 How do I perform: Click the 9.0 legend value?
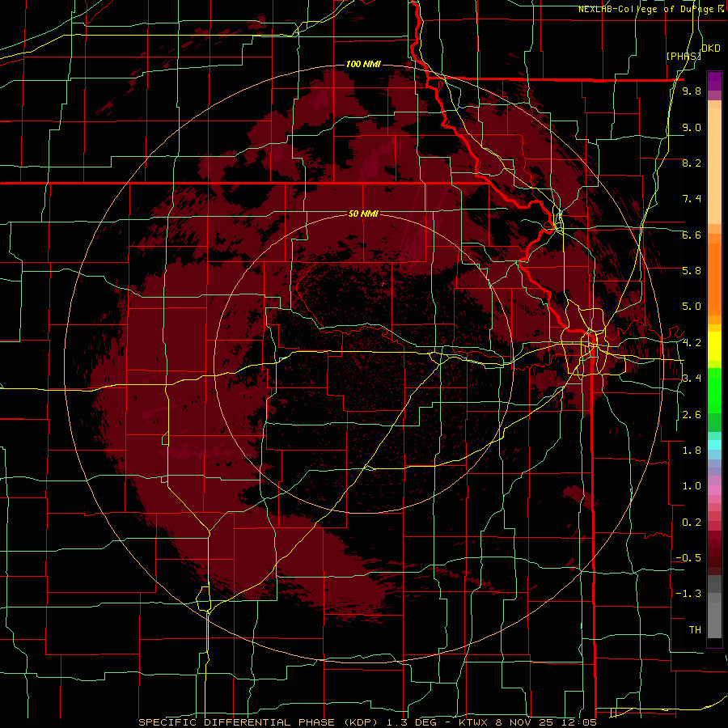pyautogui.click(x=692, y=127)
